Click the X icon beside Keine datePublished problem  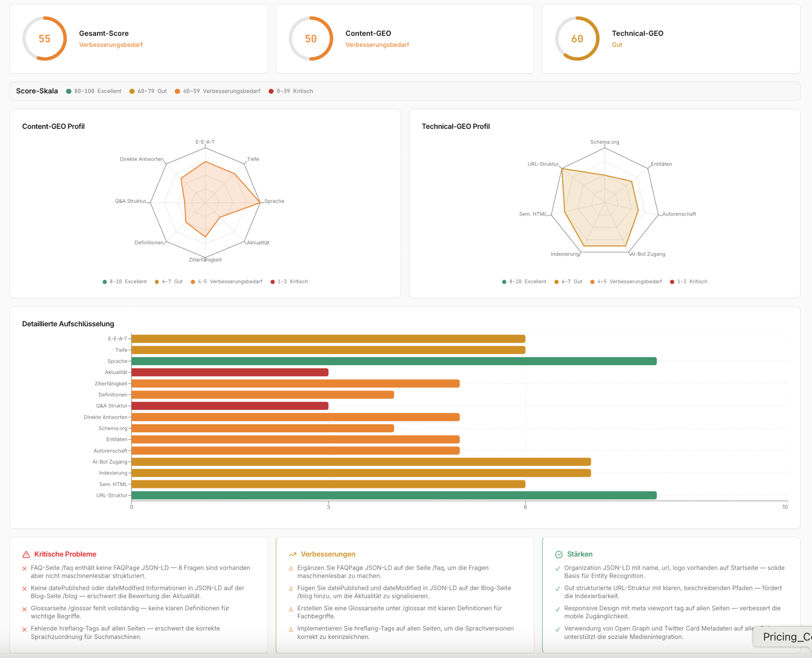click(25, 589)
